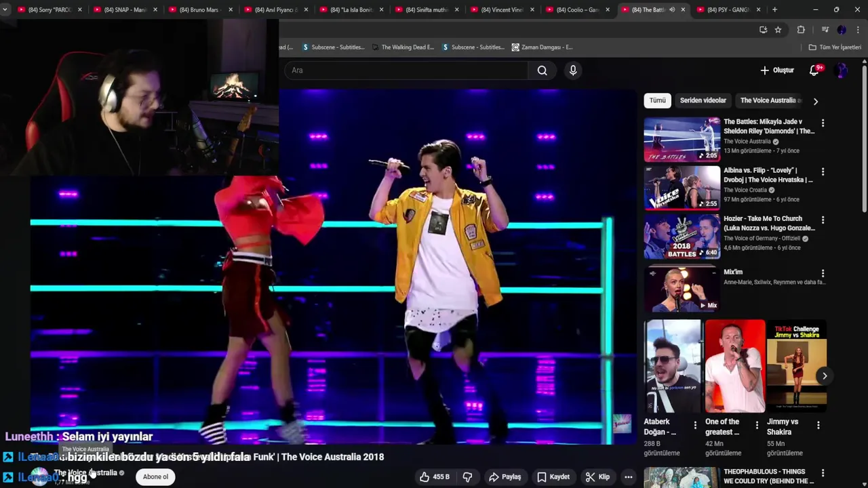868x488 pixels.
Task: Show next filter chips arrow
Action: pos(816,101)
